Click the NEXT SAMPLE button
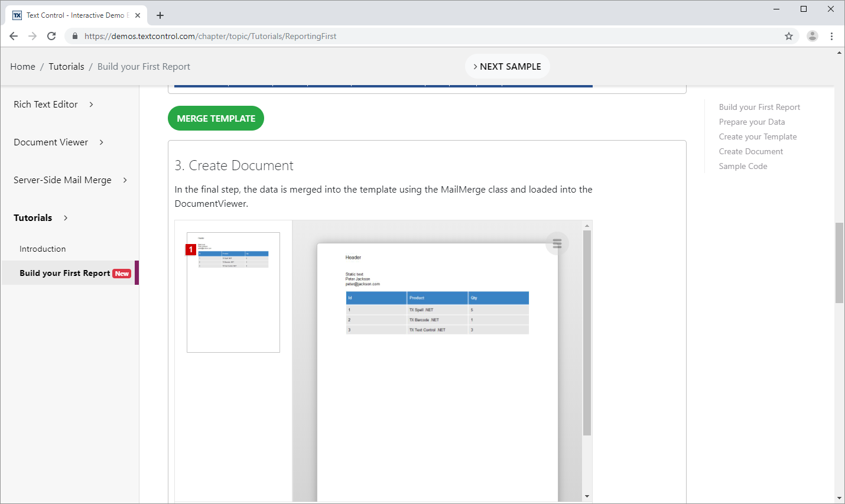Screen dimensions: 845x504 click(x=508, y=66)
